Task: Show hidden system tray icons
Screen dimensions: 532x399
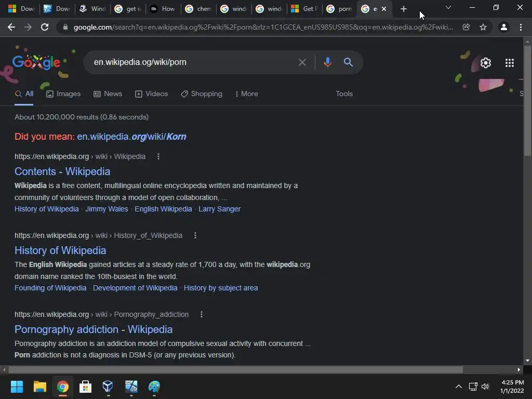Action: 458,387
